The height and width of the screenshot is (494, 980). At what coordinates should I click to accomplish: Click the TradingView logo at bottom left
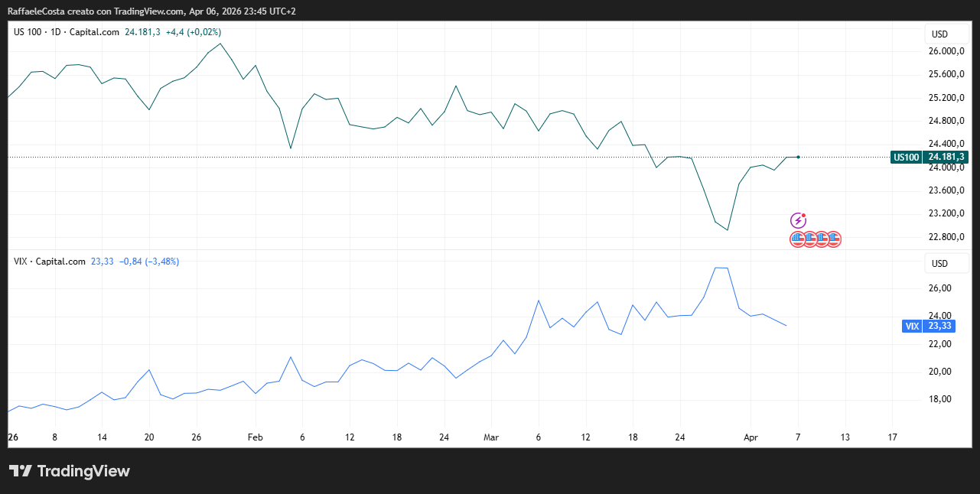(x=69, y=471)
